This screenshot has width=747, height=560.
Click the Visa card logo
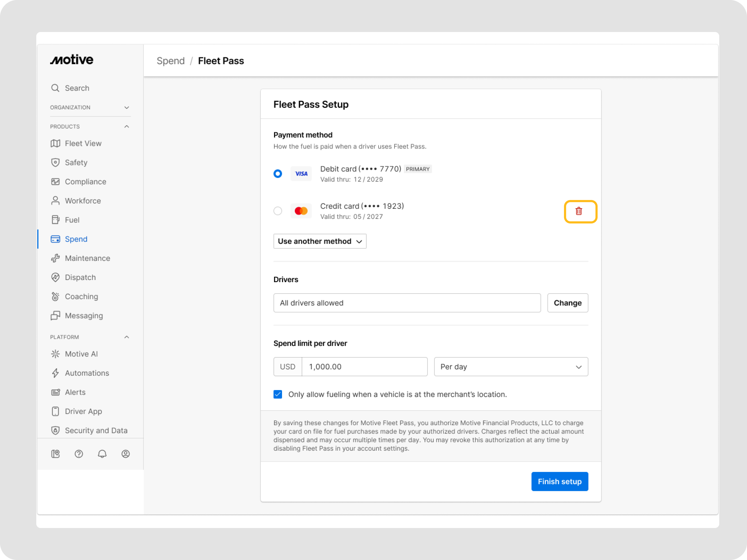301,174
